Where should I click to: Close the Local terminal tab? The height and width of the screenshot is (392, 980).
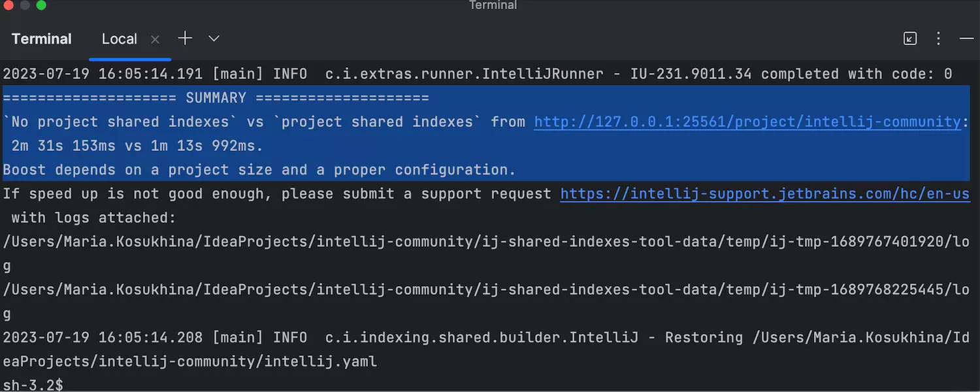tap(155, 40)
